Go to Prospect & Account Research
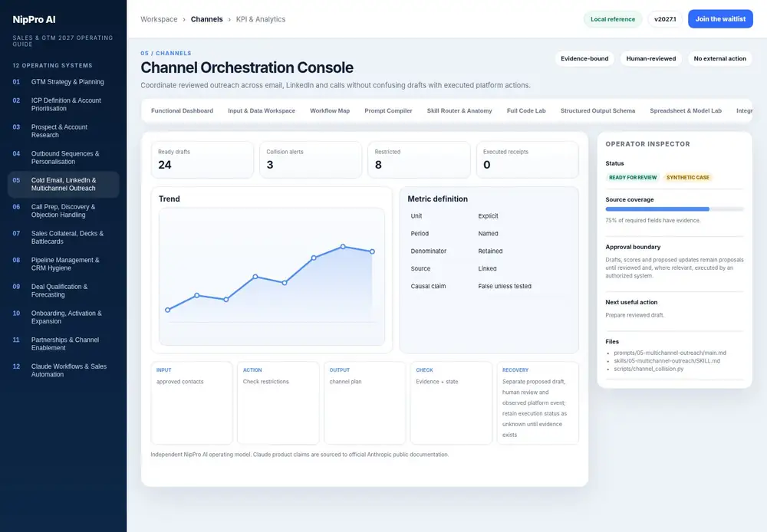 click(x=63, y=130)
